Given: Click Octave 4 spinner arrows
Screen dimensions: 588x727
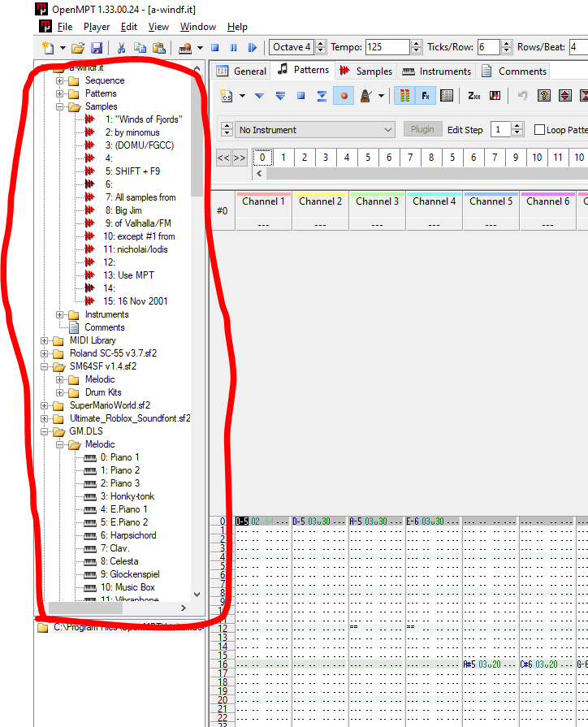Looking at the screenshot, I should point(321,47).
